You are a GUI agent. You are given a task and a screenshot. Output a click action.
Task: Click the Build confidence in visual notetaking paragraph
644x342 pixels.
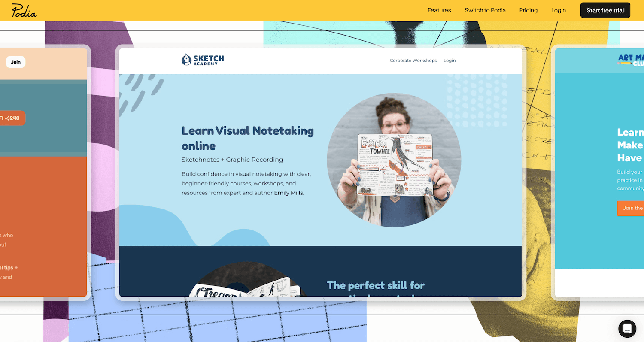coord(246,183)
